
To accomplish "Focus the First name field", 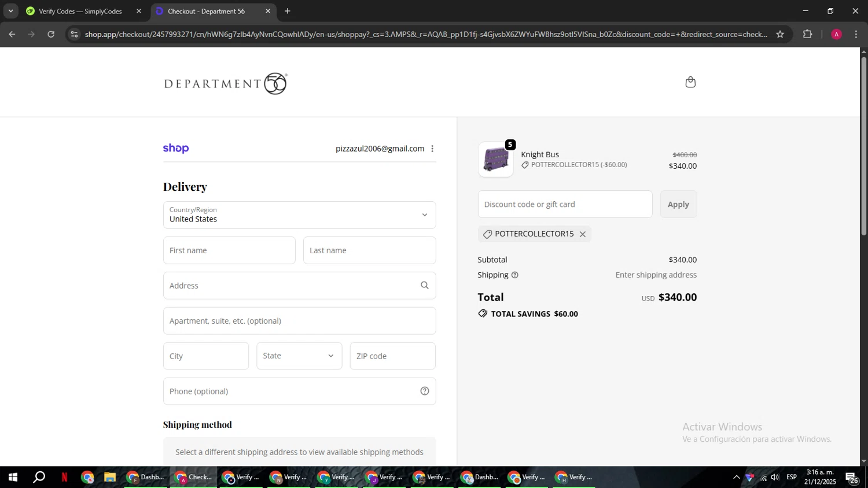I will 229,250.
